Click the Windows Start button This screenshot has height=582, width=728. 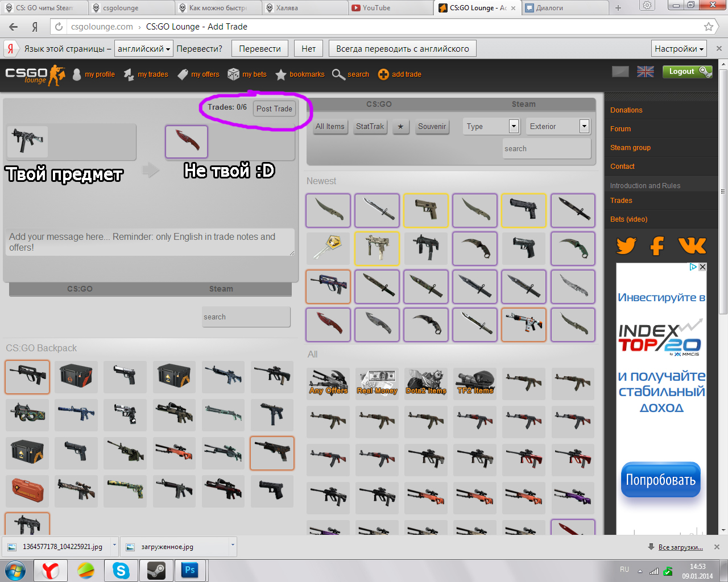tap(15, 570)
